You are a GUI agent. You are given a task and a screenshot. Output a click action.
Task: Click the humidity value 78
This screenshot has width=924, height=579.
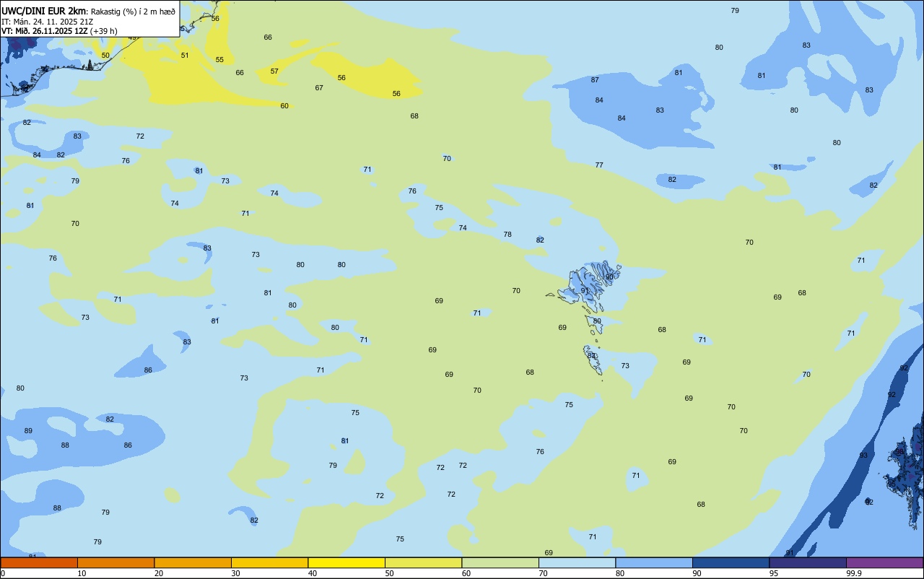tap(507, 234)
